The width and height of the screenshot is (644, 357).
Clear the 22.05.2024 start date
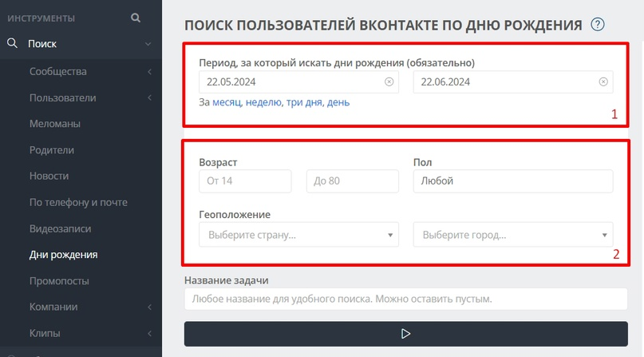(x=389, y=81)
